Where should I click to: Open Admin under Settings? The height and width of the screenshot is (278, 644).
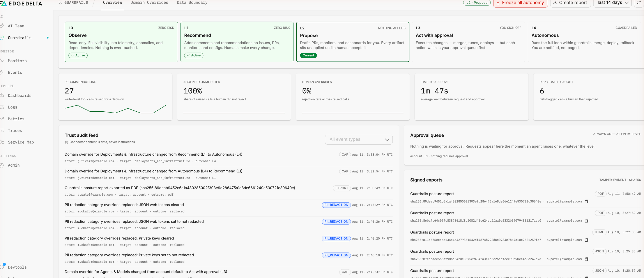14,165
